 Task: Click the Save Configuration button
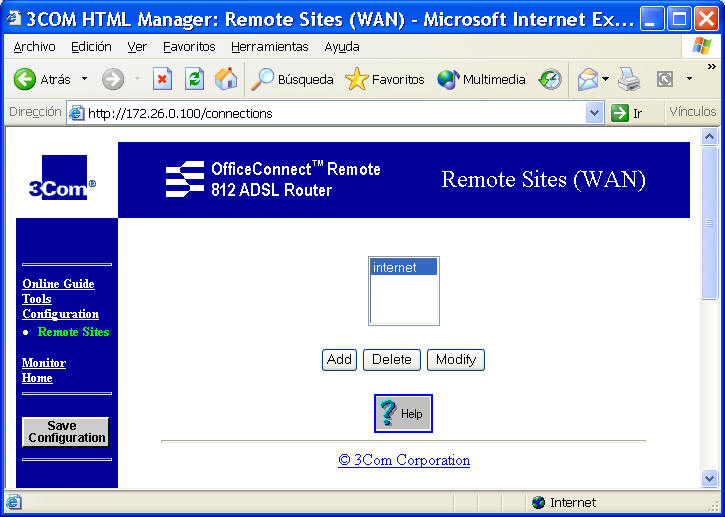pos(66,432)
